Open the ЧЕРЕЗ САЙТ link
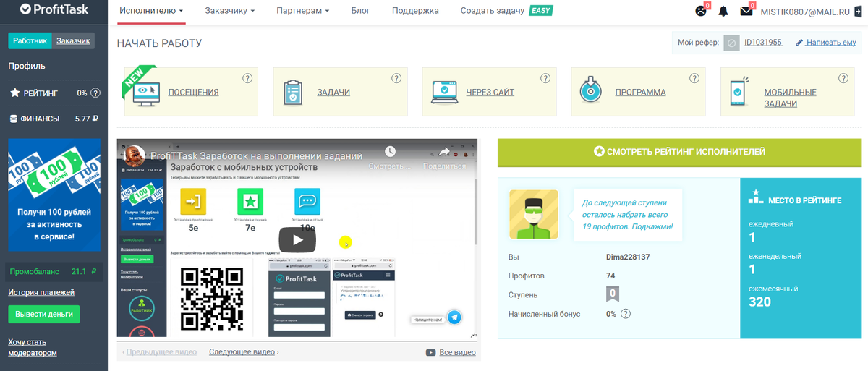The height and width of the screenshot is (371, 868). [490, 93]
